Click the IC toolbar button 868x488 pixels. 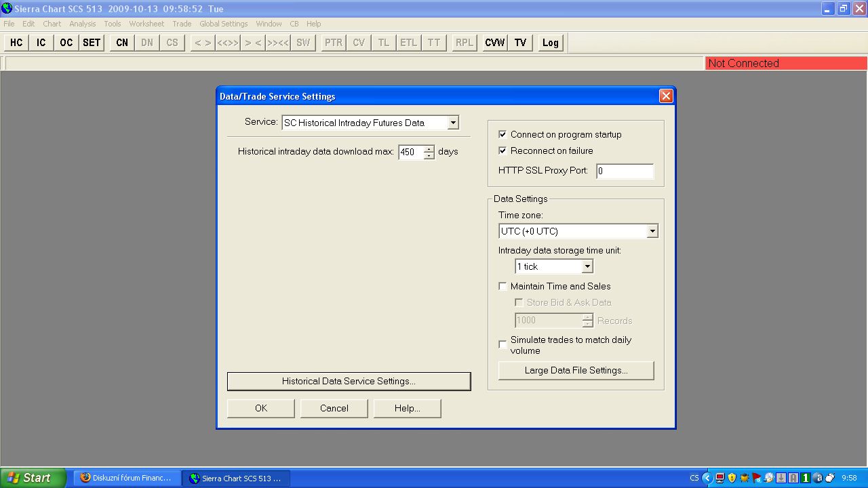click(x=41, y=43)
